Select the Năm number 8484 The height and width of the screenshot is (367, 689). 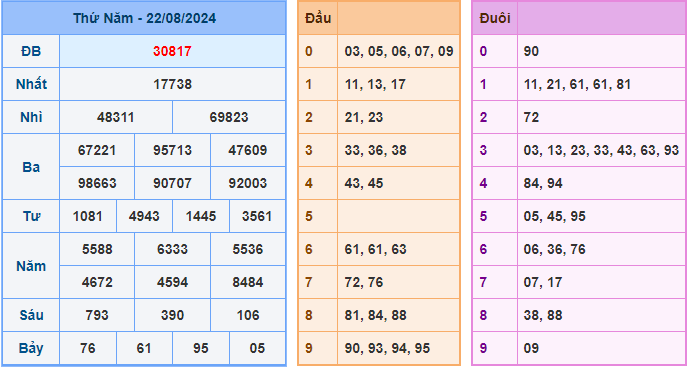click(248, 282)
